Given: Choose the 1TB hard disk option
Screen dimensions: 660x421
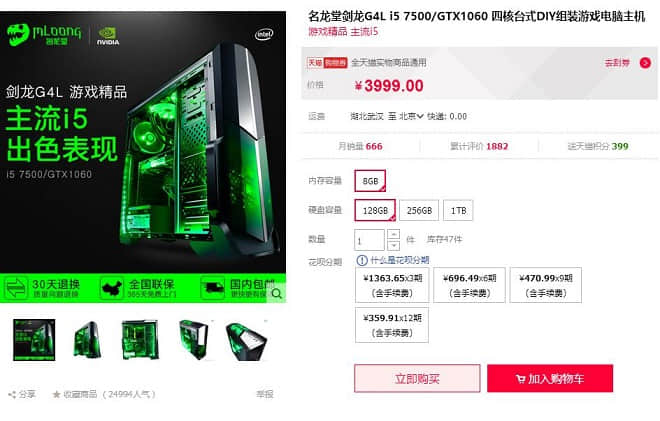Looking at the screenshot, I should click(x=458, y=210).
